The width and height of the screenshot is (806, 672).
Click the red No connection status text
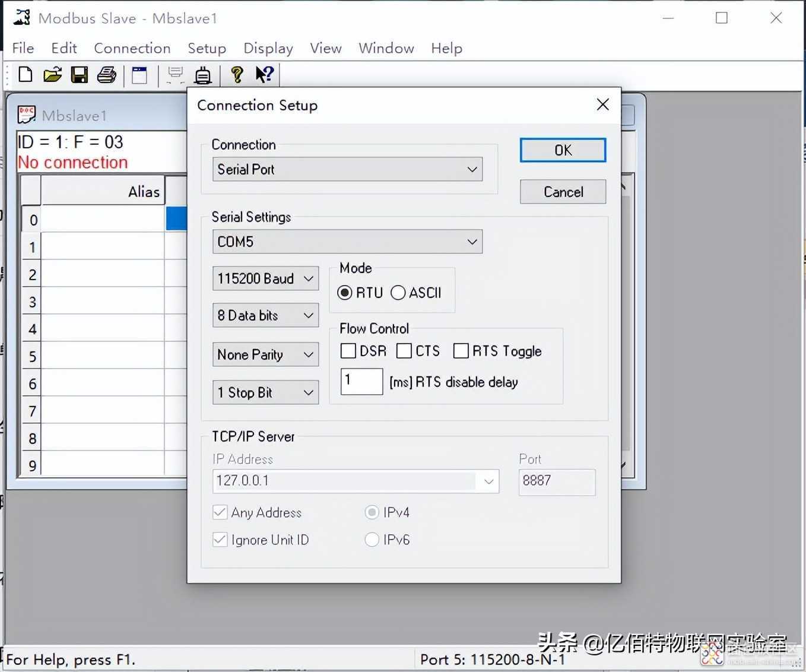[73, 162]
